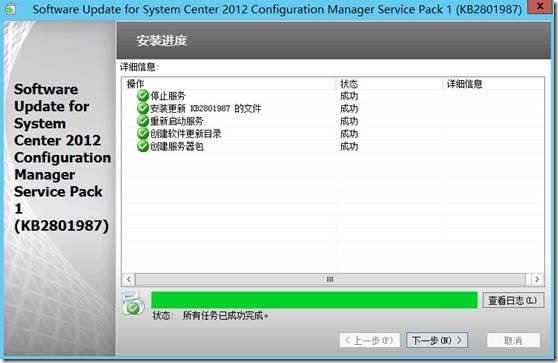Click the success icon beside 创建软件更新目录
The width and height of the screenshot is (558, 363).
(143, 133)
